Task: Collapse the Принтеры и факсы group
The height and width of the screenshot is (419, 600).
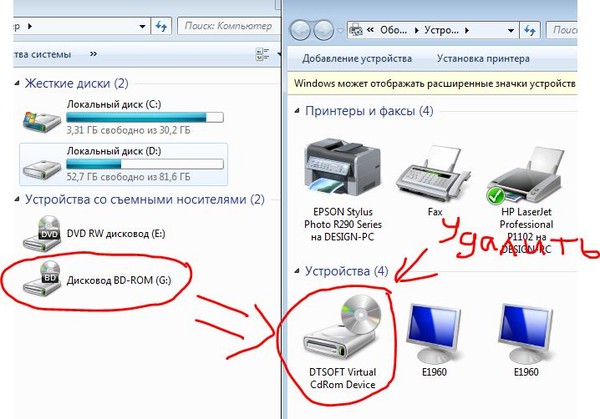Action: click(x=297, y=111)
